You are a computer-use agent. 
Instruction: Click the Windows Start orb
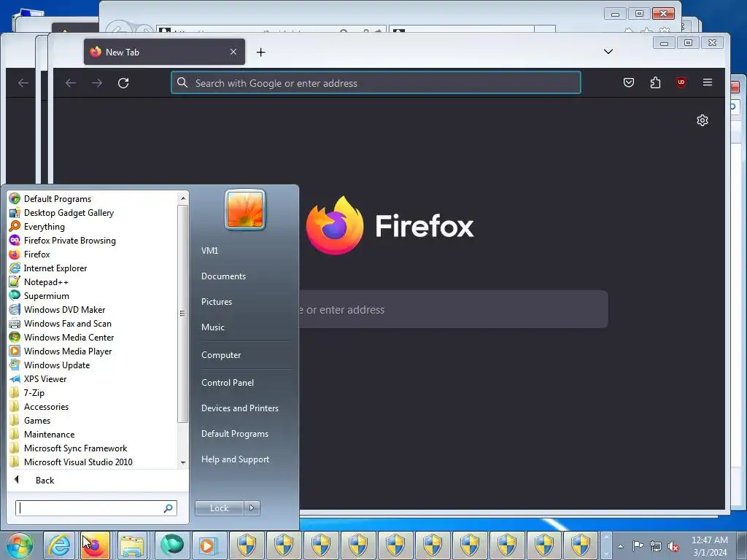[20, 545]
